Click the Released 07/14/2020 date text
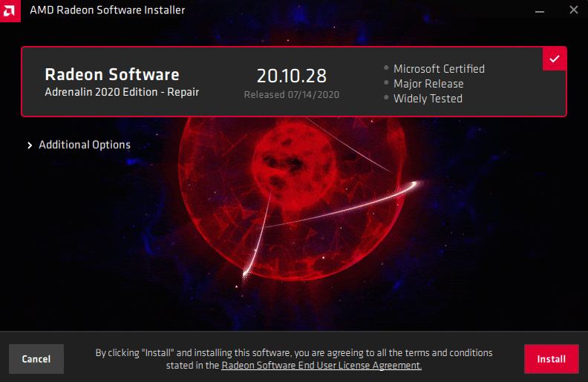 [x=291, y=95]
